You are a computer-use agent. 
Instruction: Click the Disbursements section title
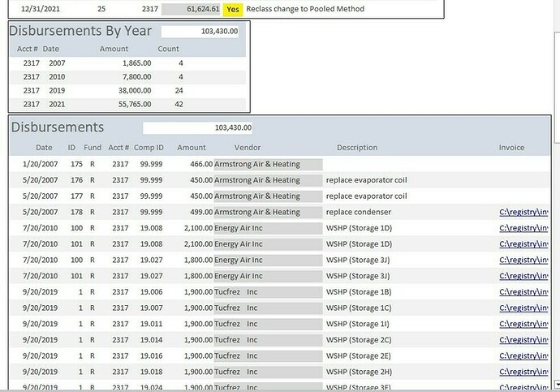pos(58,127)
